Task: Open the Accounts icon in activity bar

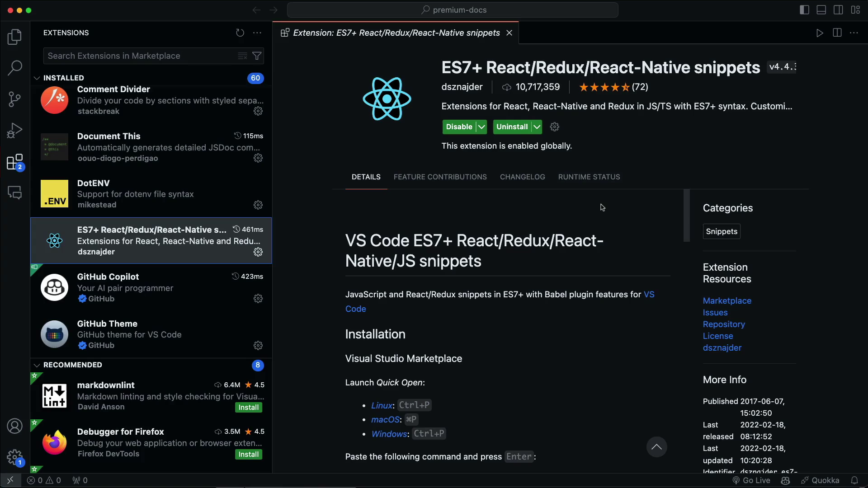Action: (x=14, y=426)
